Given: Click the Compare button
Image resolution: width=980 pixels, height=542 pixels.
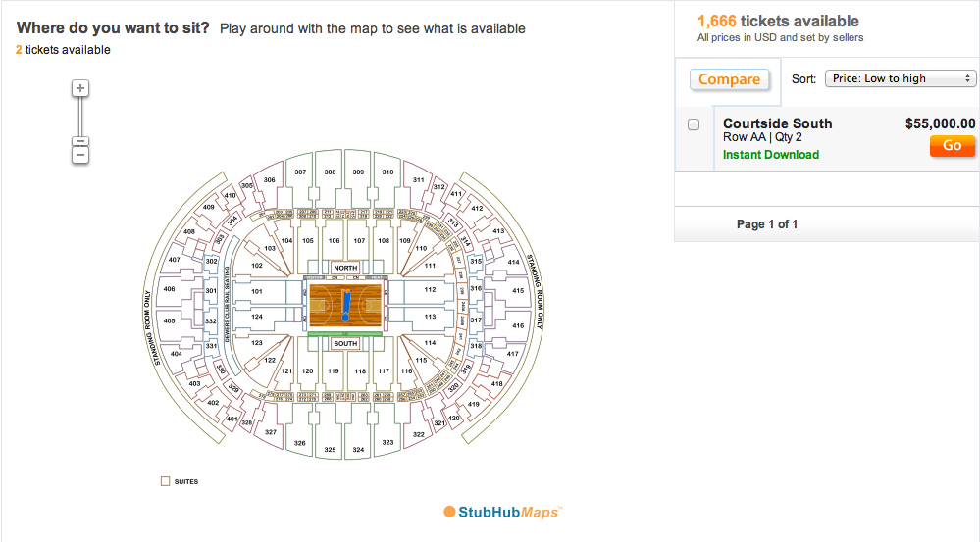Looking at the screenshot, I should (x=730, y=79).
